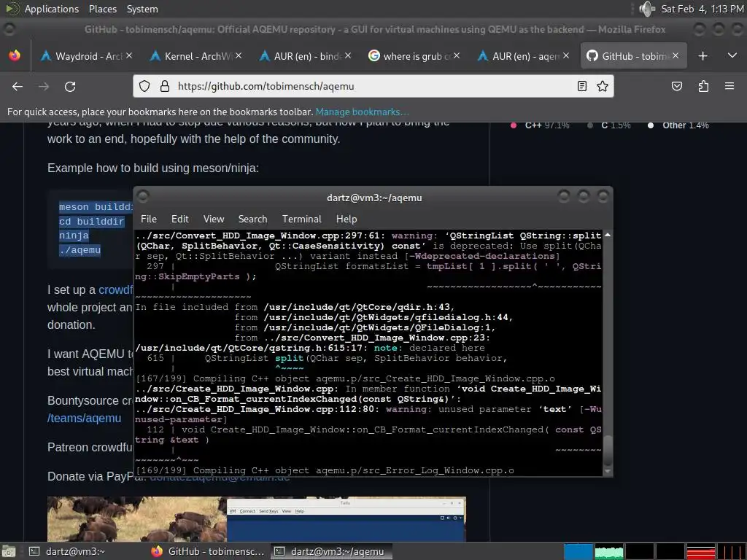Click the padlock site security icon
The image size is (747, 560).
165,86
